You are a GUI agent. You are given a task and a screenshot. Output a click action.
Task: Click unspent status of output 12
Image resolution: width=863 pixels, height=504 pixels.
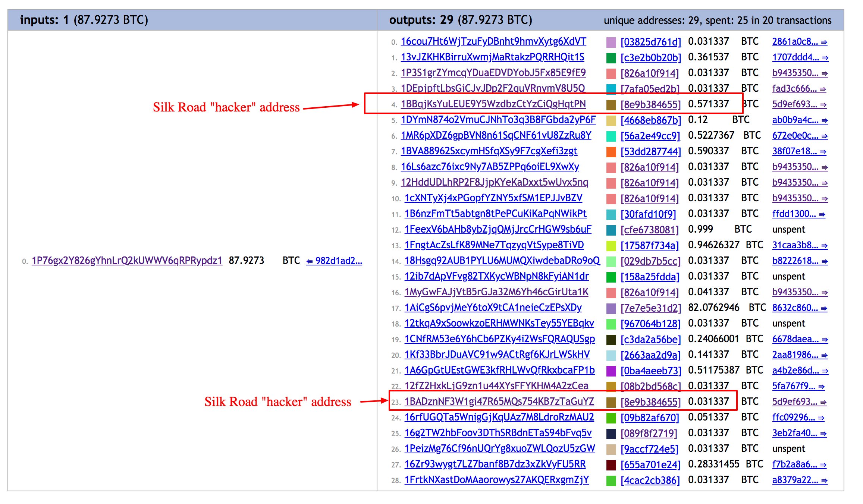pos(788,229)
